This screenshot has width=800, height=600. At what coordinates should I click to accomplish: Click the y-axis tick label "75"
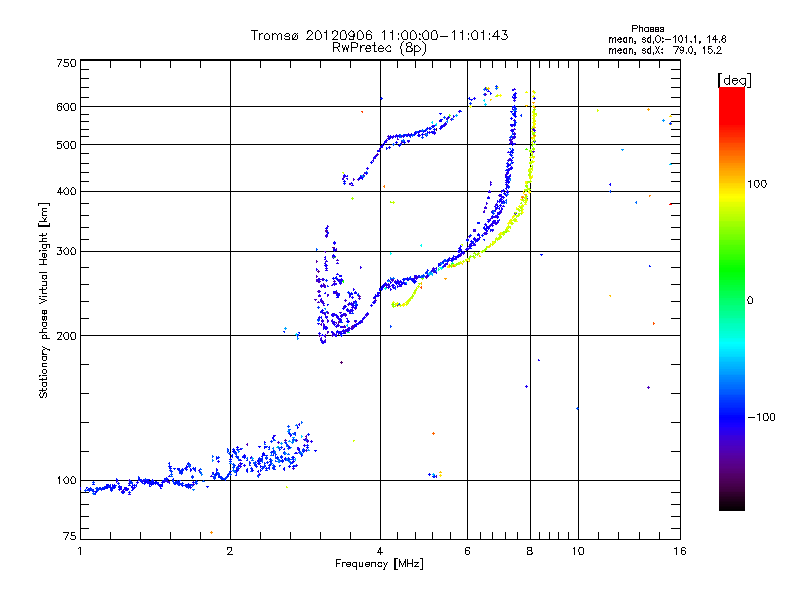click(69, 536)
